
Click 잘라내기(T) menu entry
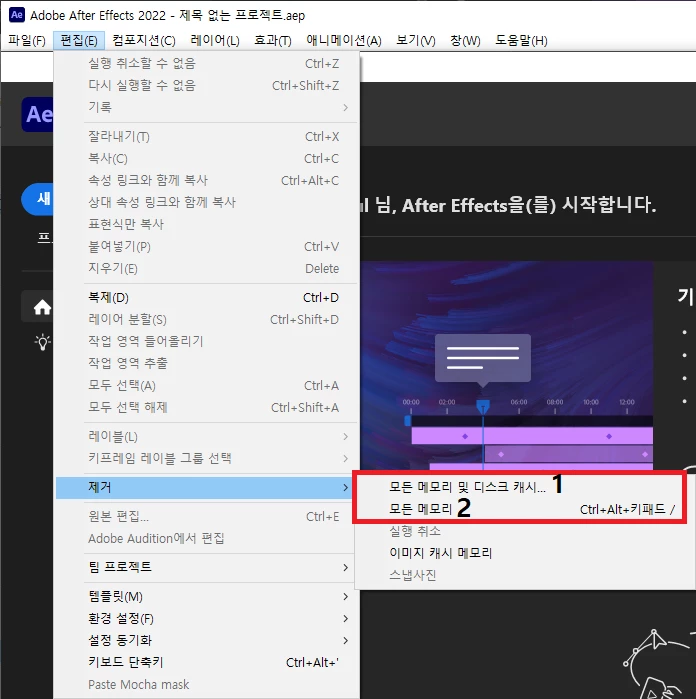click(206, 136)
